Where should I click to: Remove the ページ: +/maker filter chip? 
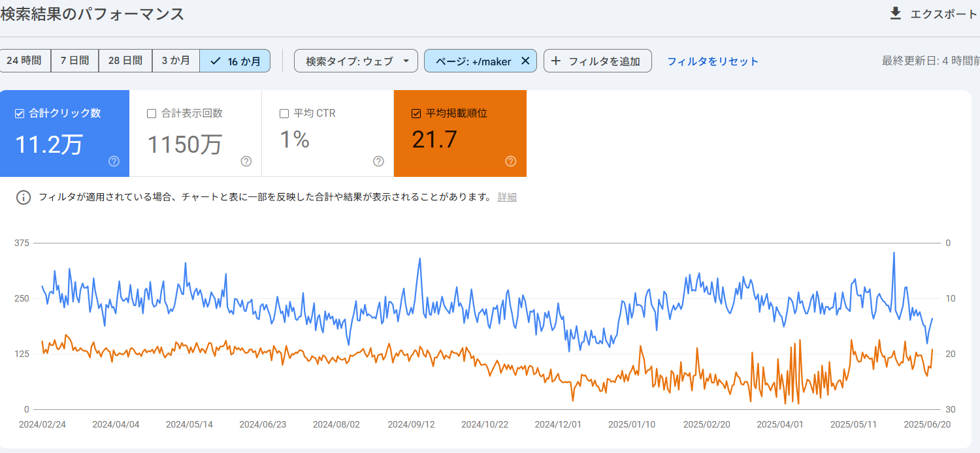525,60
